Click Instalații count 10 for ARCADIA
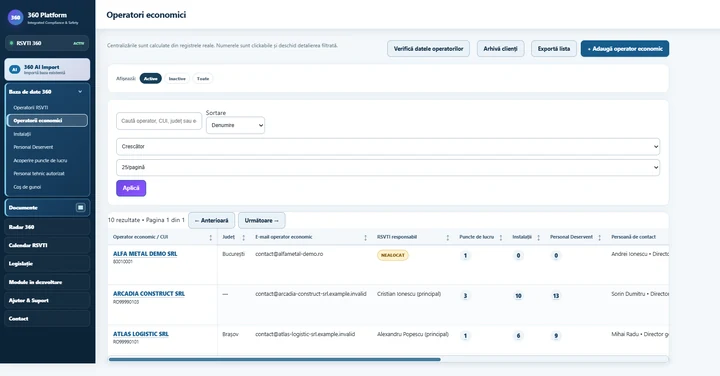The height and width of the screenshot is (376, 720). coord(518,296)
